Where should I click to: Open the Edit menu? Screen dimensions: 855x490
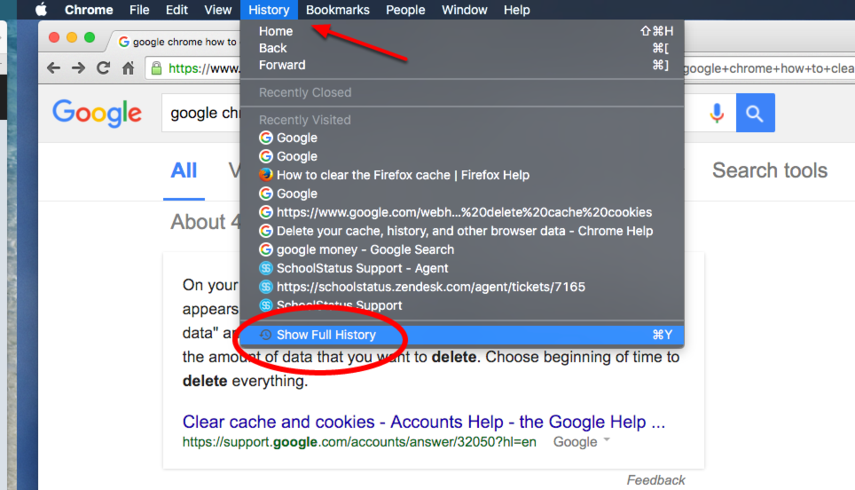177,10
